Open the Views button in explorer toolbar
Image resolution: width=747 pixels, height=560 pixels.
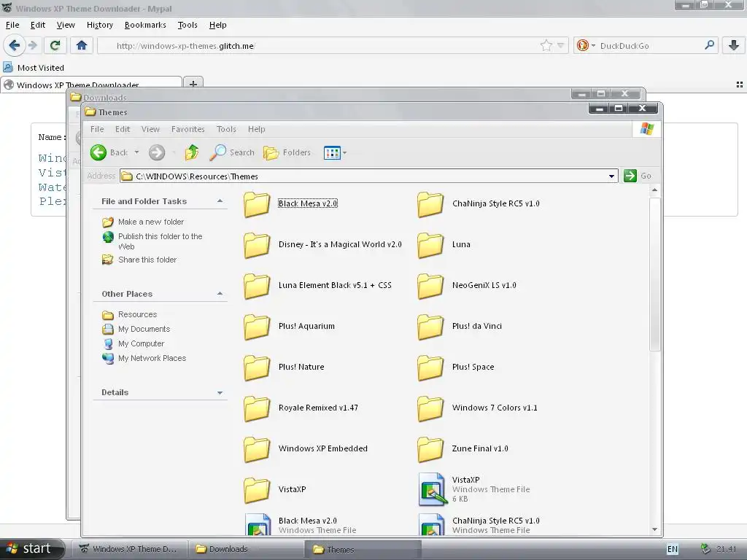(332, 153)
